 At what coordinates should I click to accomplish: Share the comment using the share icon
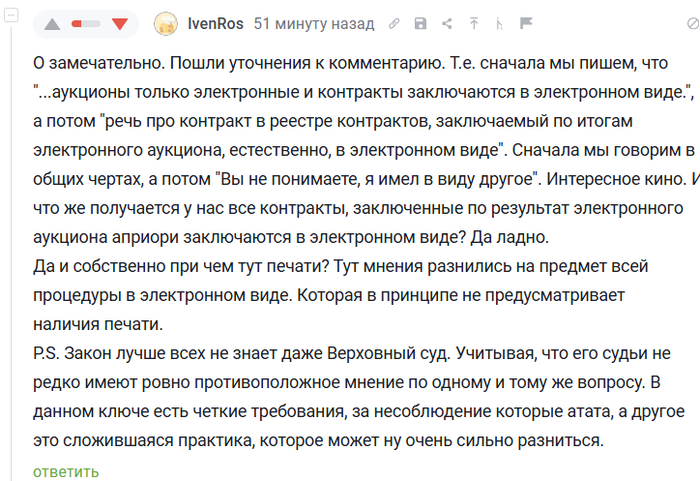point(446,23)
